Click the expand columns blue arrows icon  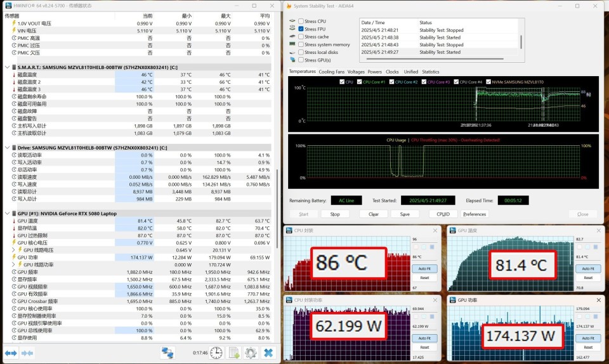[11, 353]
